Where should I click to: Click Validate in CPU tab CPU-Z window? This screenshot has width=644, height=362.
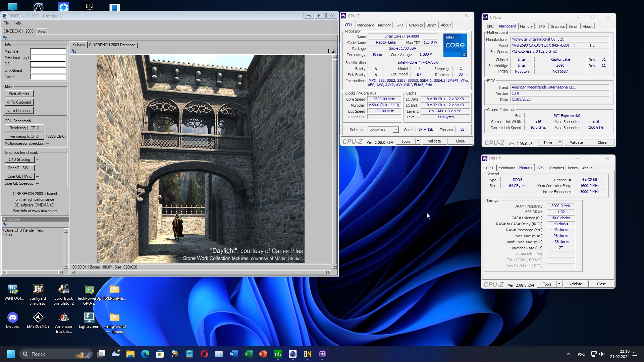pos(434,141)
